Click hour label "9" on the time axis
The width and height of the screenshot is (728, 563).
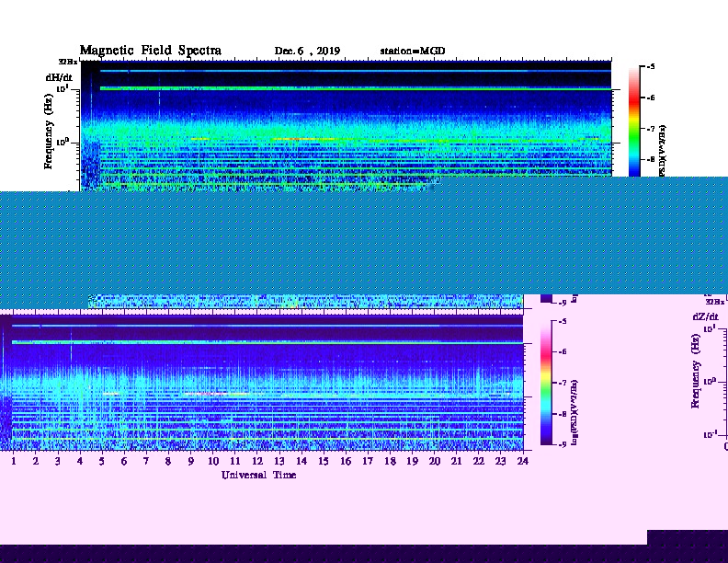[190, 461]
